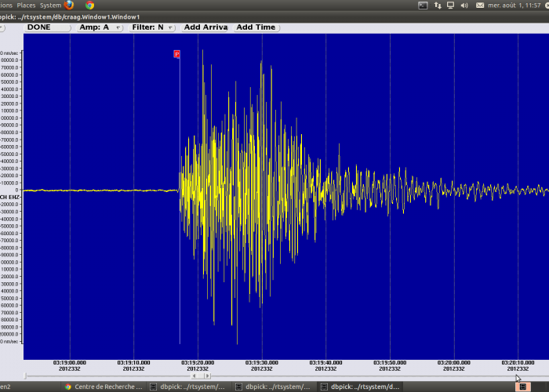Click the 03:19:30.000 time axis label
549x392 pixels.
coord(262,363)
